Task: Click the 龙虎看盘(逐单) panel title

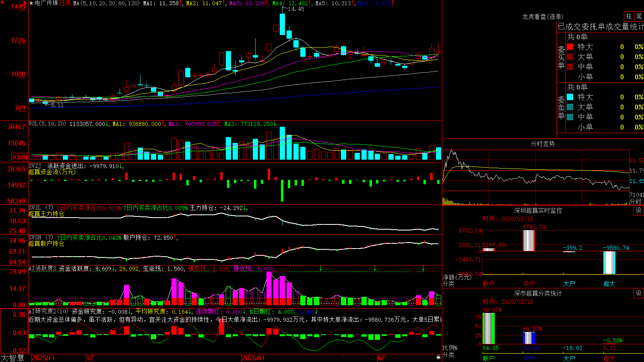Action: click(x=543, y=16)
